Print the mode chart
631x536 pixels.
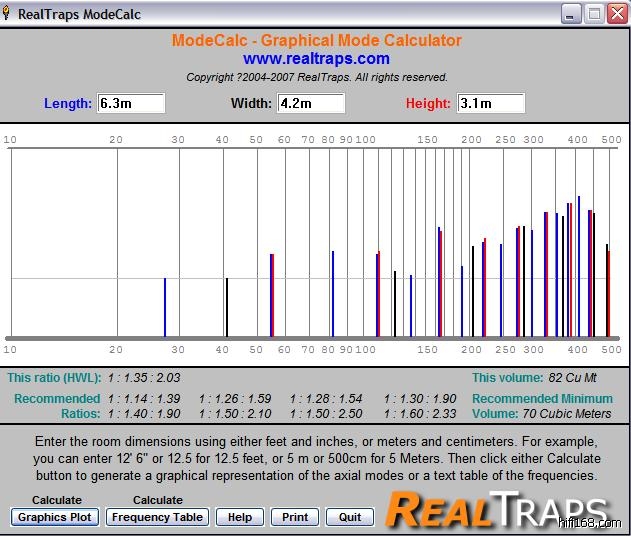[x=295, y=517]
